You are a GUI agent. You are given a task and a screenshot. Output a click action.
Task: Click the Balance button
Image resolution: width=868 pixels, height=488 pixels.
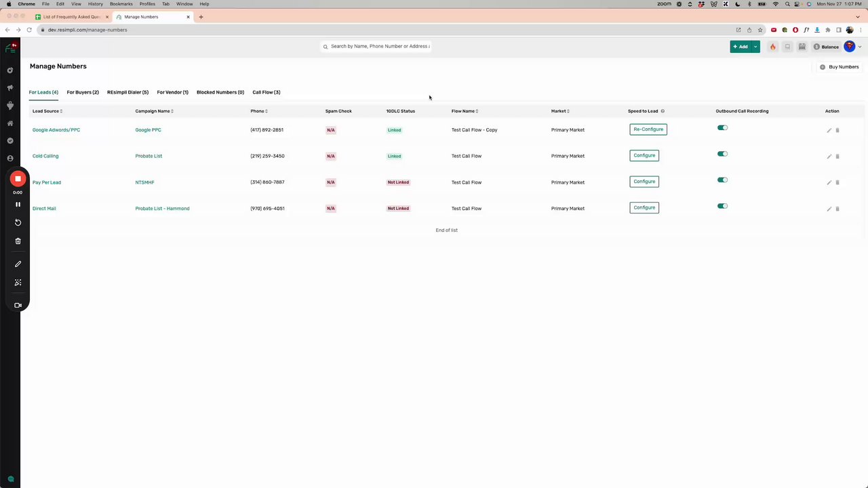pos(826,47)
